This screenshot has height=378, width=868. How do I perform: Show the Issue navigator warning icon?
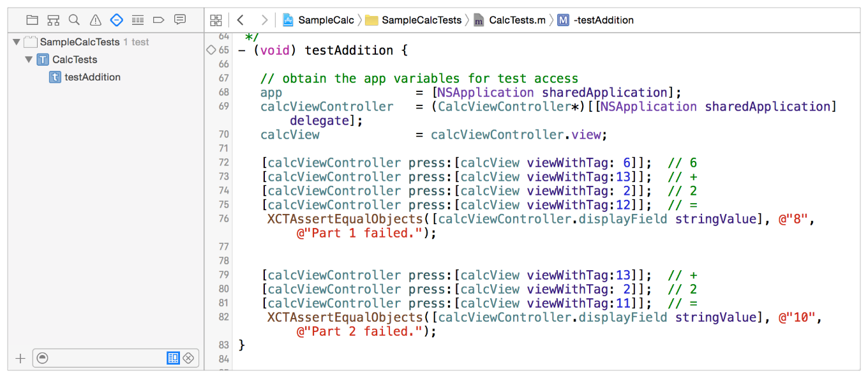[x=95, y=20]
